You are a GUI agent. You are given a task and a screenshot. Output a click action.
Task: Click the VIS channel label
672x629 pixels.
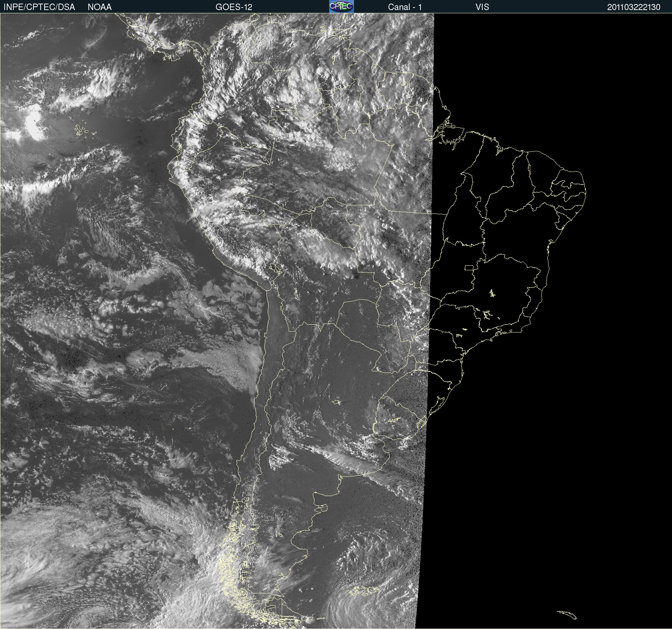[x=482, y=7]
